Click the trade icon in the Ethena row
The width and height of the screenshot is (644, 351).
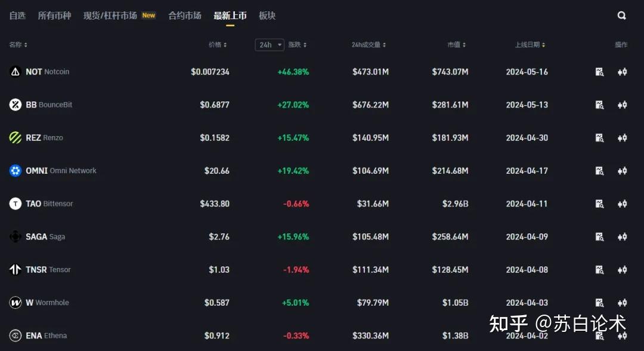click(x=622, y=335)
